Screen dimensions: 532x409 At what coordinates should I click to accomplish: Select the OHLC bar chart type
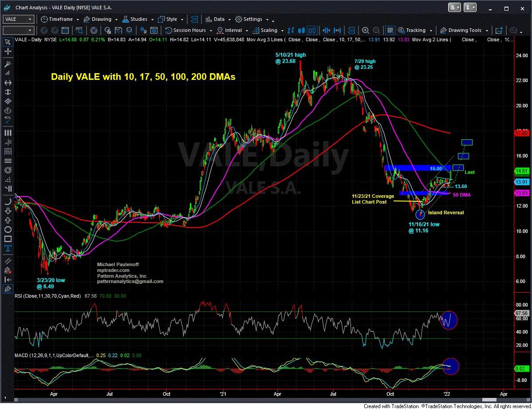click(x=291, y=31)
